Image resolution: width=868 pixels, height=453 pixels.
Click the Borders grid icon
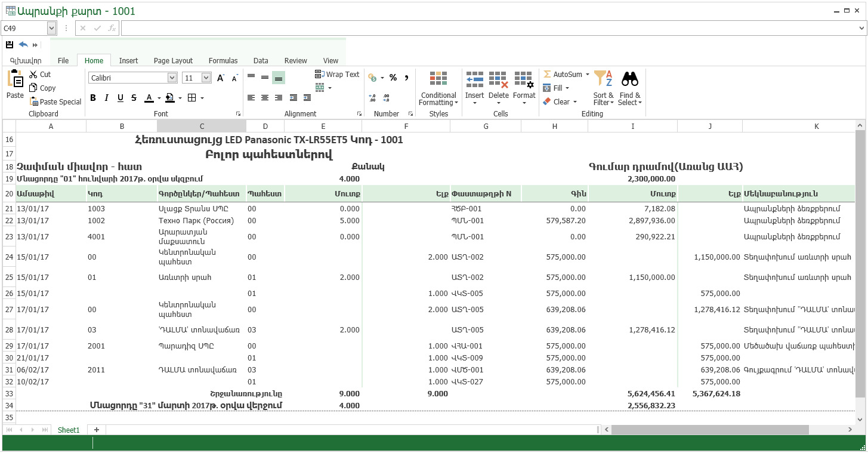(x=191, y=98)
